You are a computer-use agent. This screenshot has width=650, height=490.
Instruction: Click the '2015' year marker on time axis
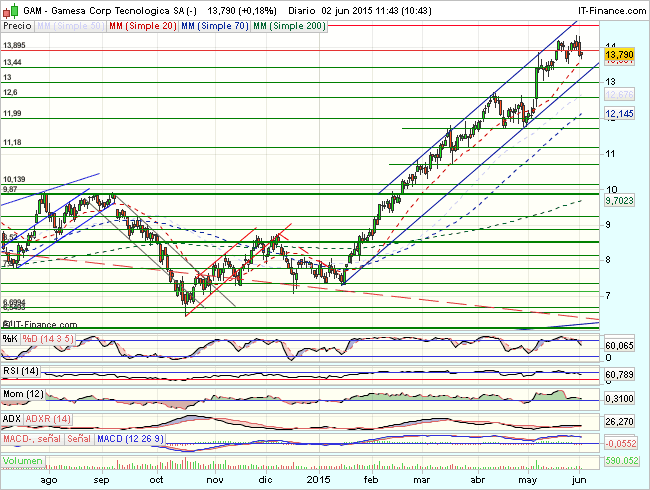coord(318,480)
